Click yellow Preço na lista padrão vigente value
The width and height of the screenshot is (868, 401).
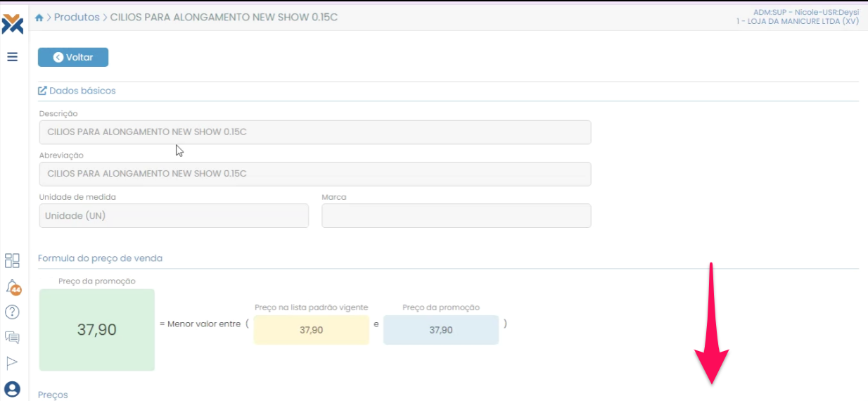pos(311,330)
